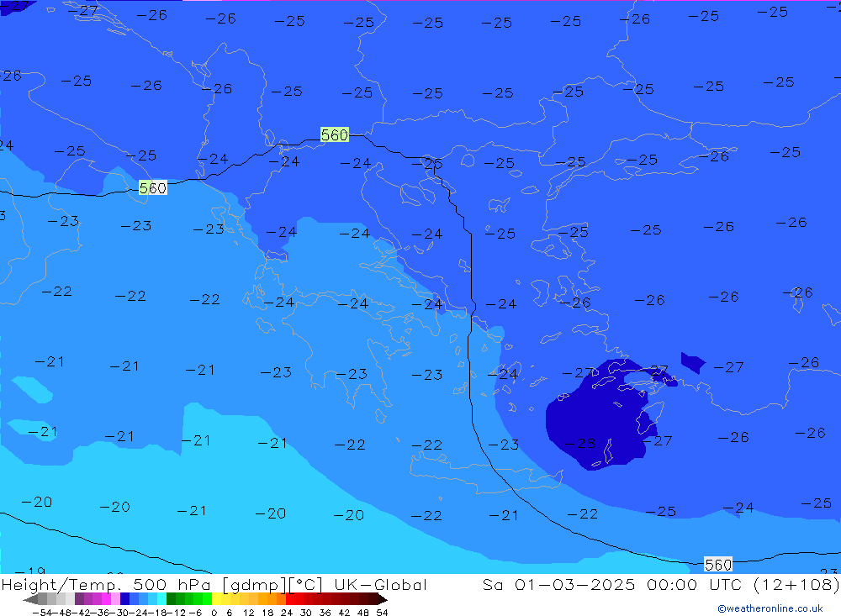Click the '00:00 UTC' valid time text
The width and height of the screenshot is (841, 616).
click(x=695, y=584)
